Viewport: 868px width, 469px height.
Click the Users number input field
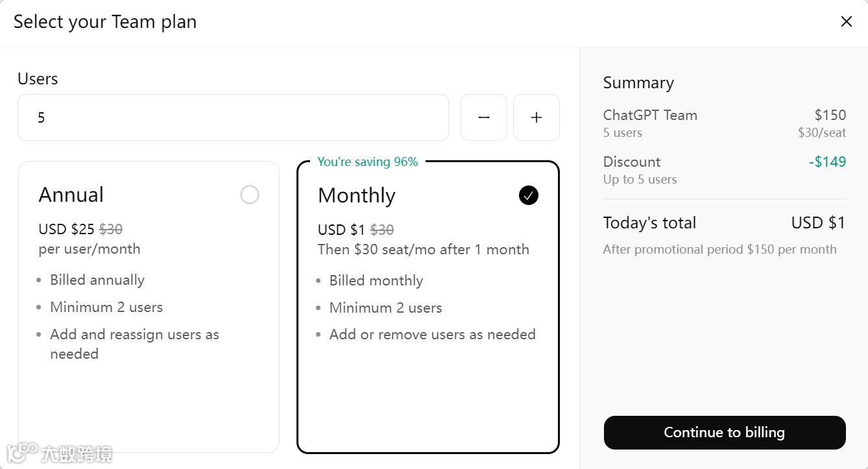233,117
